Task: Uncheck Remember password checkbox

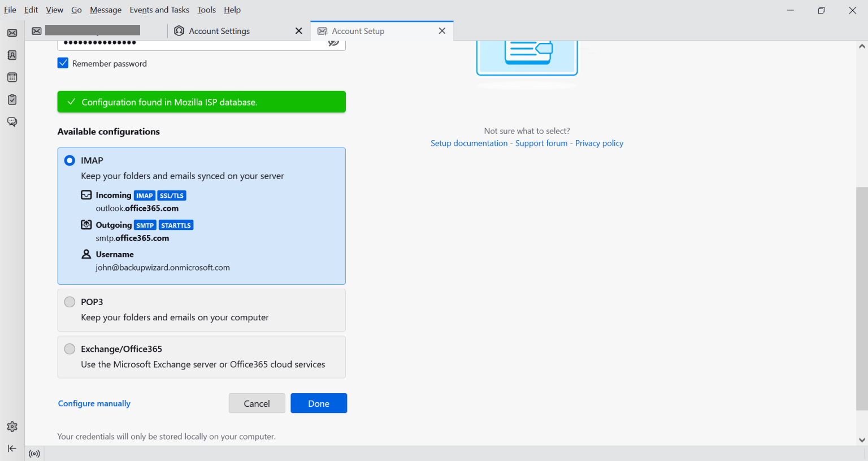Action: tap(63, 63)
